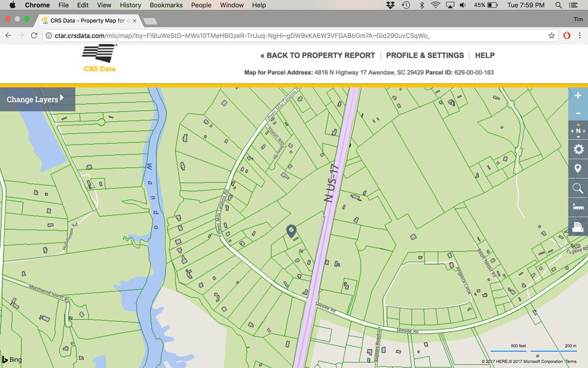Click Back to Property Report link

click(317, 55)
